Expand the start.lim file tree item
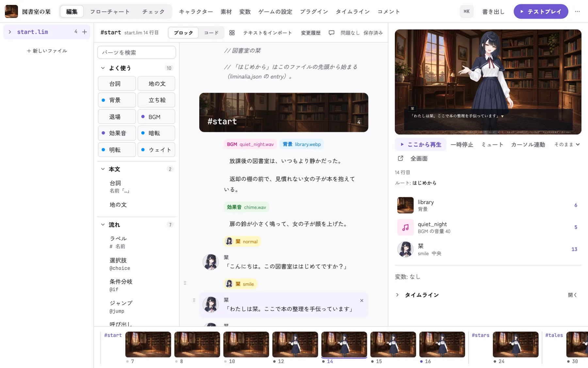 (x=10, y=32)
